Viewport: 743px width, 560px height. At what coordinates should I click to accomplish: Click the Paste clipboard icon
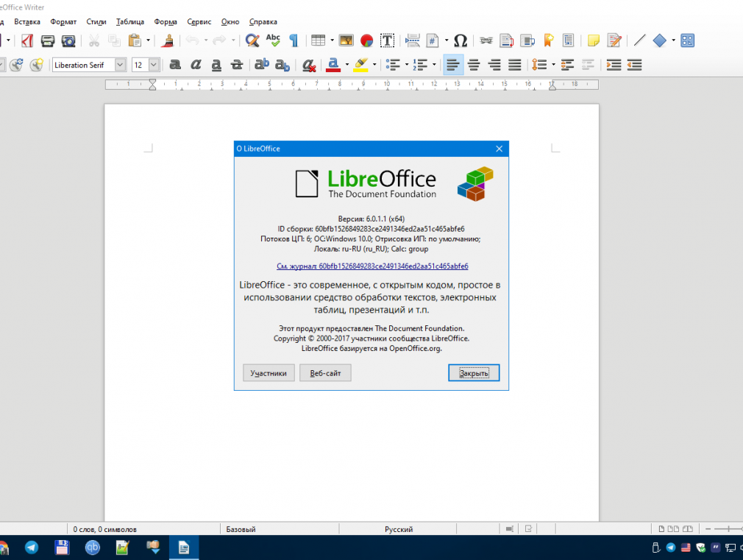135,40
